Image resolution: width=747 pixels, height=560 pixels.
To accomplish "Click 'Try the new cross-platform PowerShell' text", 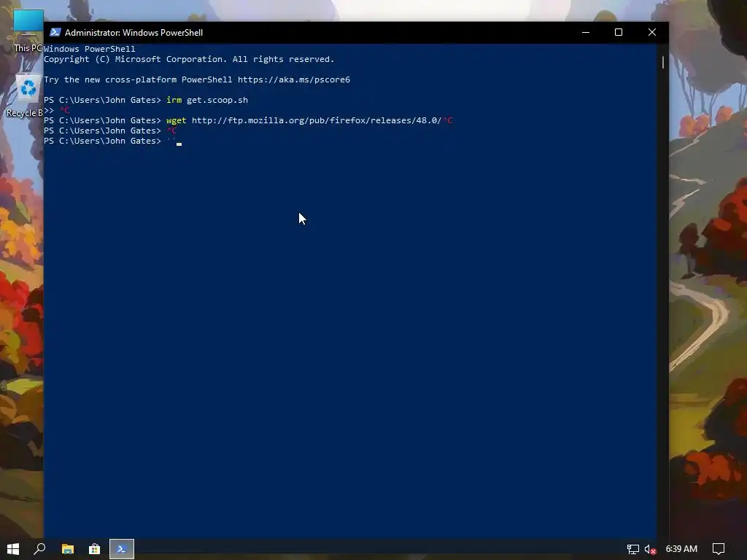I will pos(138,79).
